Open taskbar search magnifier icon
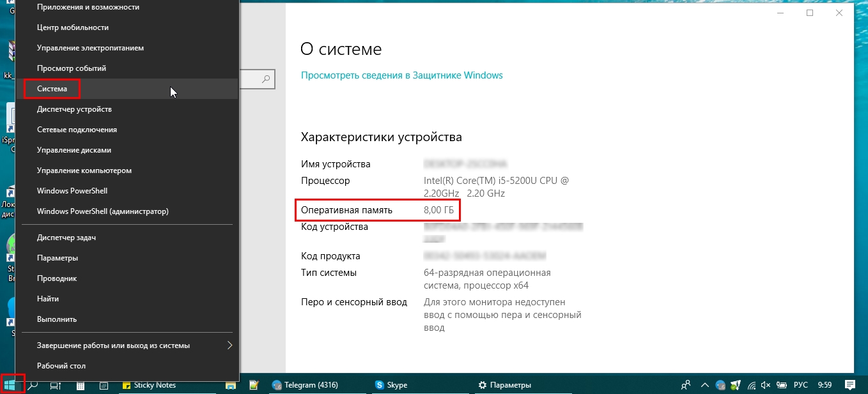868x394 pixels. (x=33, y=385)
